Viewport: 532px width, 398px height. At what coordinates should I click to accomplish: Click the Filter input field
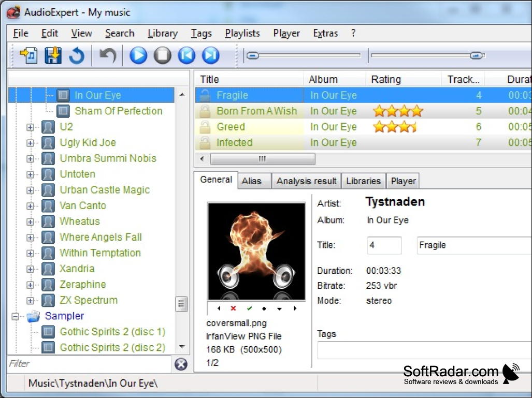[x=90, y=364]
